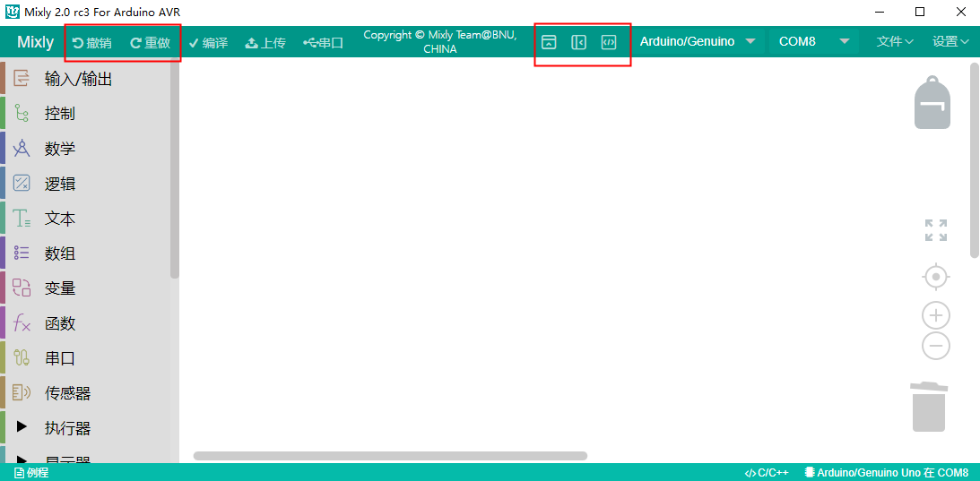Center workspace with the crosshair icon
The width and height of the screenshot is (980, 481).
935,278
